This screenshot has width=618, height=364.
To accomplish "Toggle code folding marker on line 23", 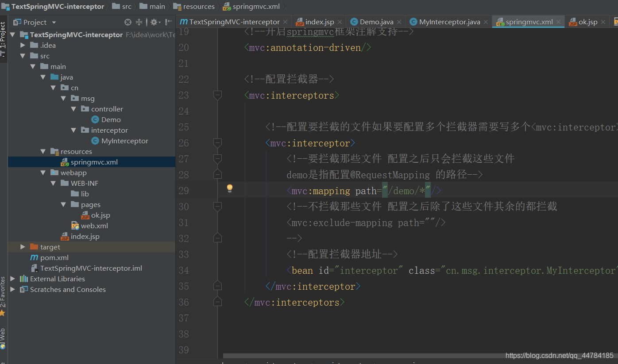I will [x=217, y=95].
